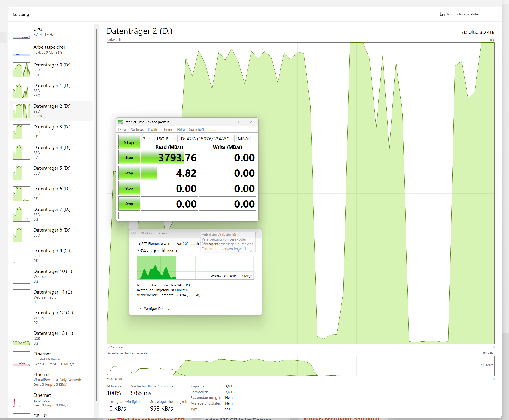Close the small tooltip x icon
509x420 pixels.
pos(251,251)
